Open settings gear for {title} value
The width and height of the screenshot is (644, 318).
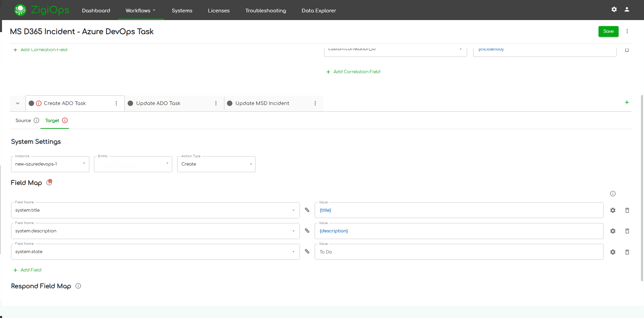click(613, 210)
